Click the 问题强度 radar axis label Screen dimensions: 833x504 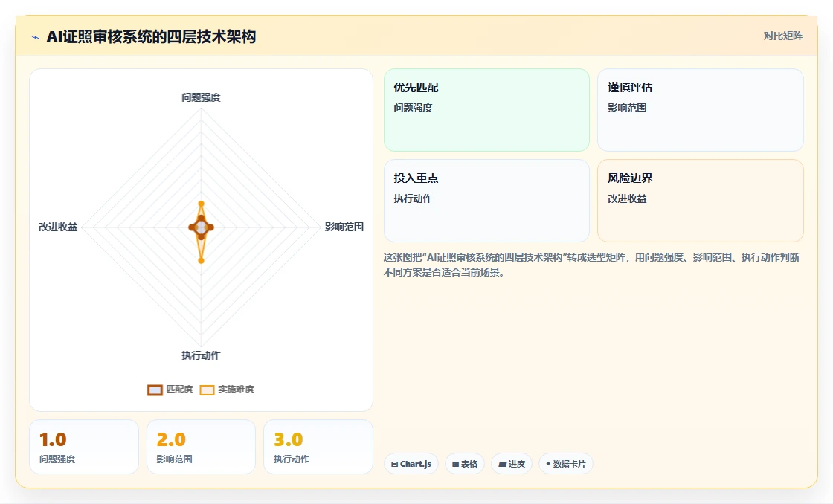tap(201, 97)
